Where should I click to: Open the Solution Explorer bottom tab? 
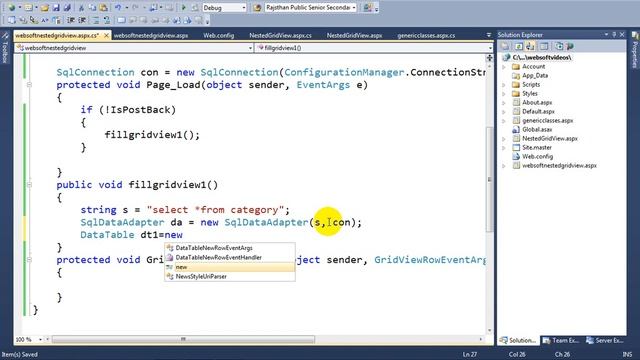pos(518,340)
